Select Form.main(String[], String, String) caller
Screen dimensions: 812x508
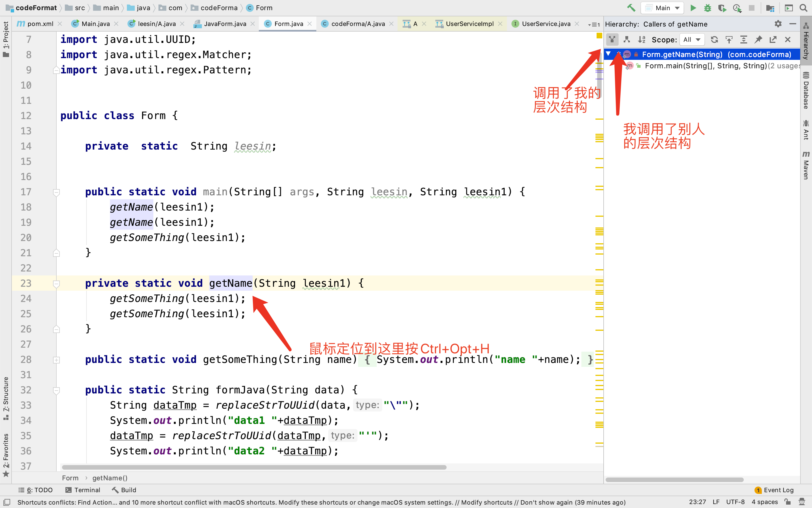[706, 66]
